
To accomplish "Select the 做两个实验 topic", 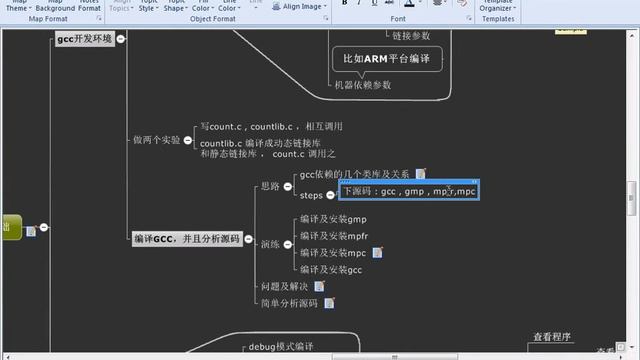I will (156, 140).
